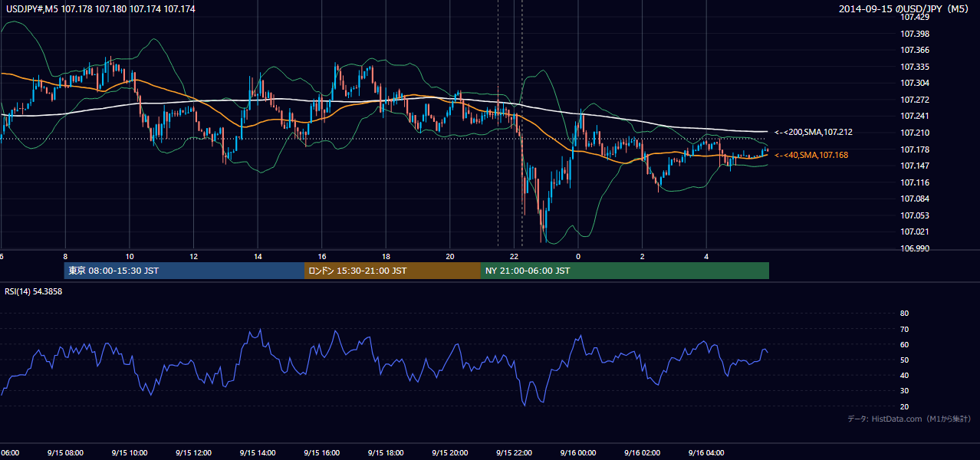980x460 pixels.
Task: Click the date label 9/15 08:00
Action: (65, 452)
